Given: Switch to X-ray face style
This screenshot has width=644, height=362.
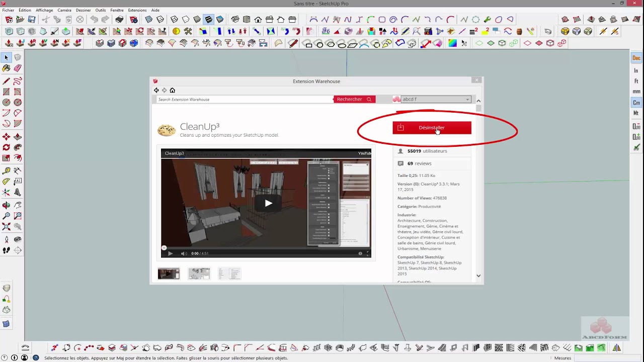Looking at the screenshot, I should pyautogui.click(x=149, y=20).
